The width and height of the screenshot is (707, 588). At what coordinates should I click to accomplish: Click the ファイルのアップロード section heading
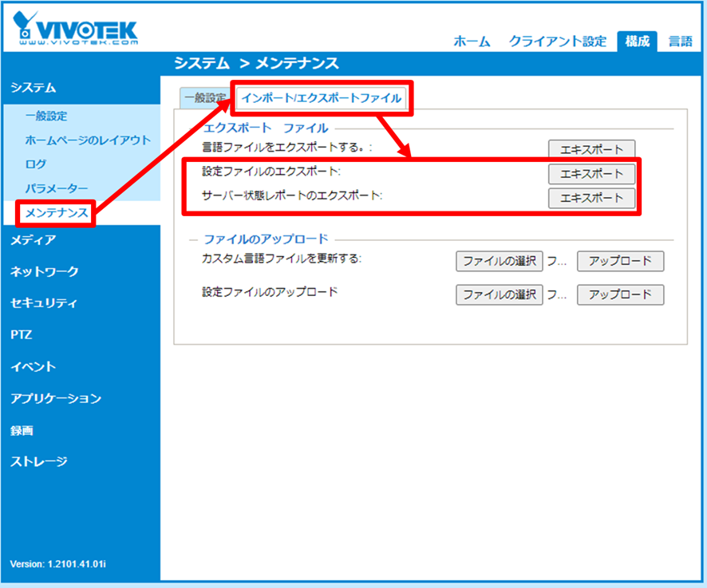(x=266, y=239)
